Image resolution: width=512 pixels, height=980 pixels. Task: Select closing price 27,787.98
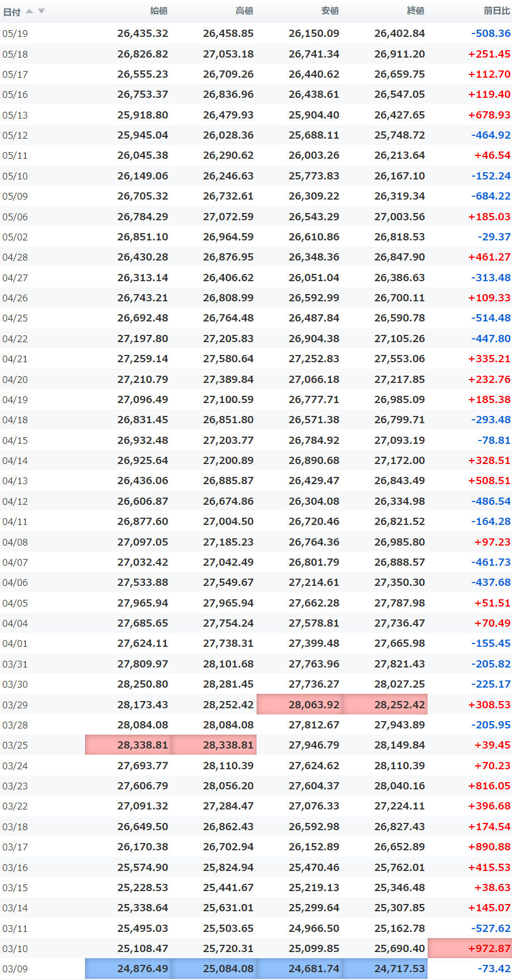399,603
